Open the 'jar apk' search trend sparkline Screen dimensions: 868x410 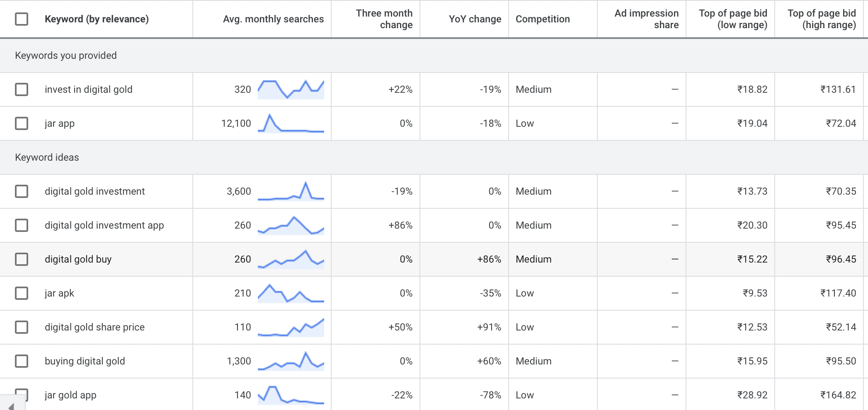coord(291,293)
